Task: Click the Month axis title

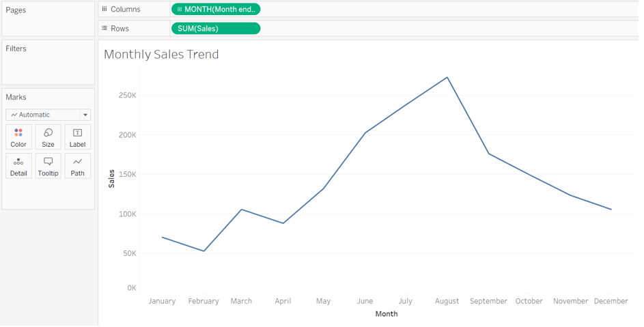Action: pyautogui.click(x=386, y=314)
